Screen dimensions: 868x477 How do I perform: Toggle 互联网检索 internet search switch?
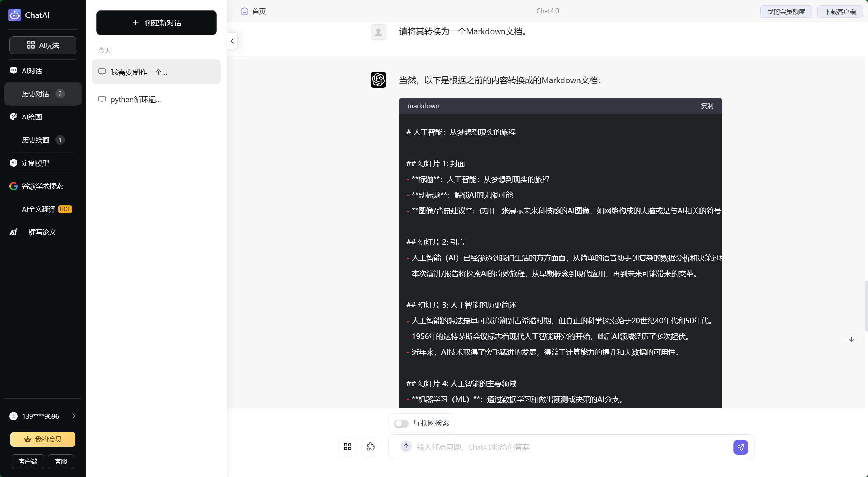[x=401, y=423]
